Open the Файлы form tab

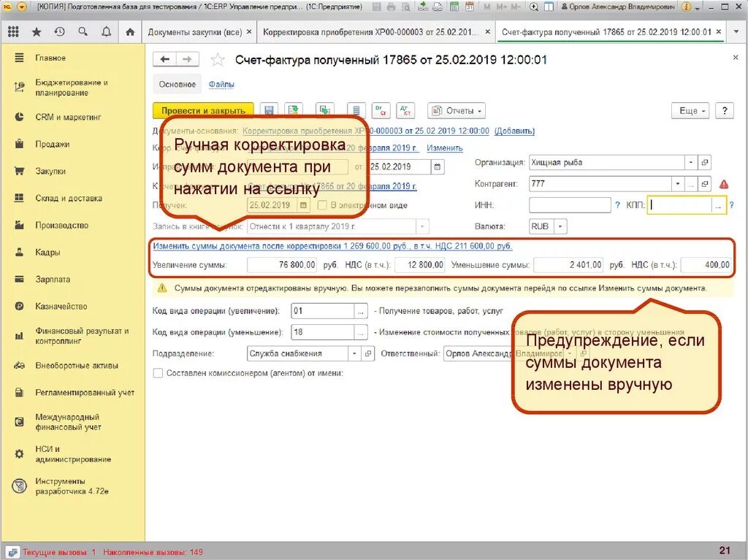coord(221,85)
